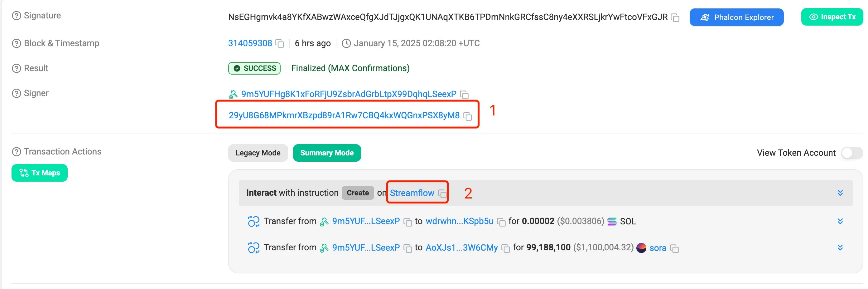Open Phalcon Explorer
This screenshot has width=868, height=289.
pos(736,17)
